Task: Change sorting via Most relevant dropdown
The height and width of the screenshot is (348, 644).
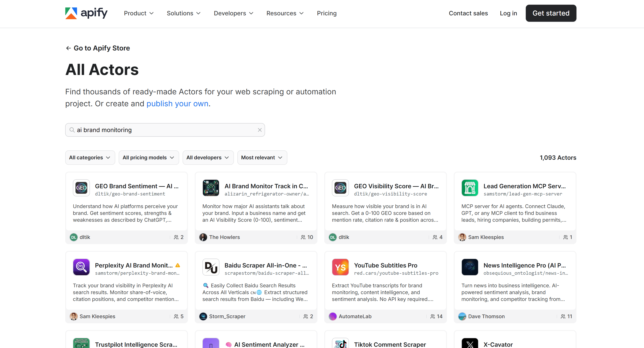Action: click(262, 158)
